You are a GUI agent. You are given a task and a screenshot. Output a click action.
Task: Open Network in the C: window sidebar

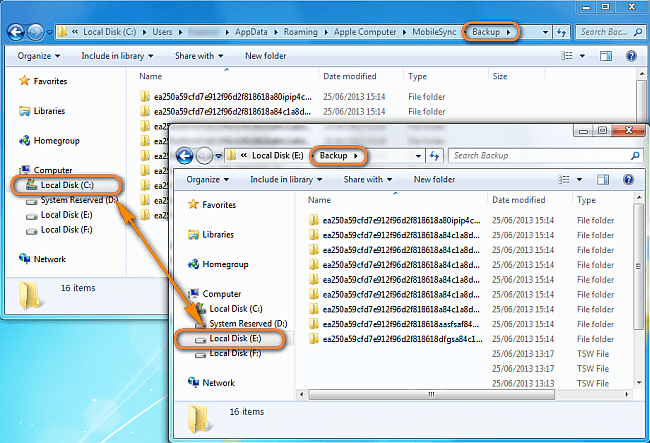[42, 259]
